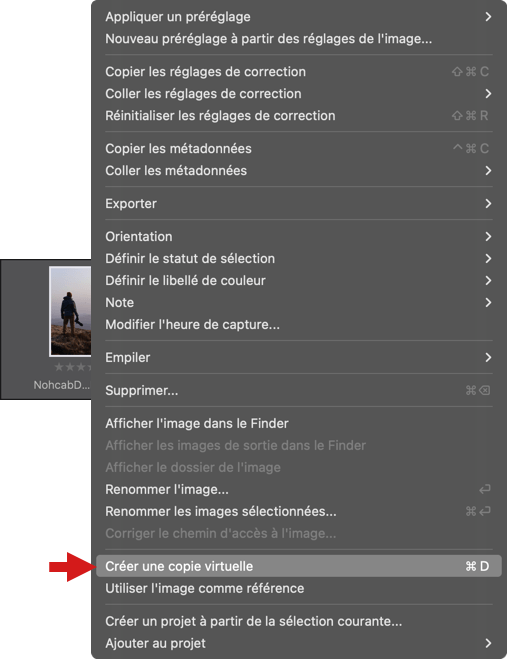
Task: Select Supprimer… from the context menu
Action: coord(298,390)
